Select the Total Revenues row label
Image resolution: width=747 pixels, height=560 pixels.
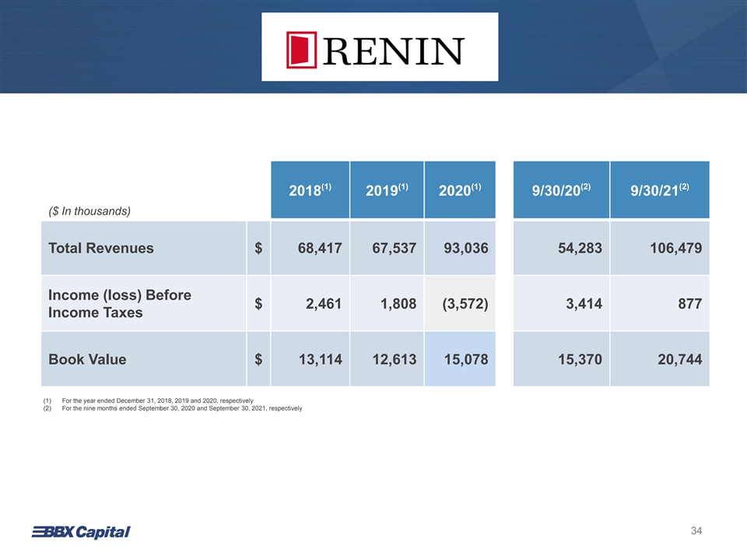pyautogui.click(x=101, y=249)
